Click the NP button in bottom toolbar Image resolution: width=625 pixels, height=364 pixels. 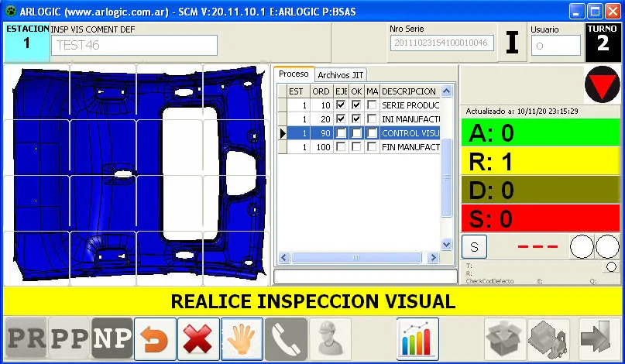(112, 338)
